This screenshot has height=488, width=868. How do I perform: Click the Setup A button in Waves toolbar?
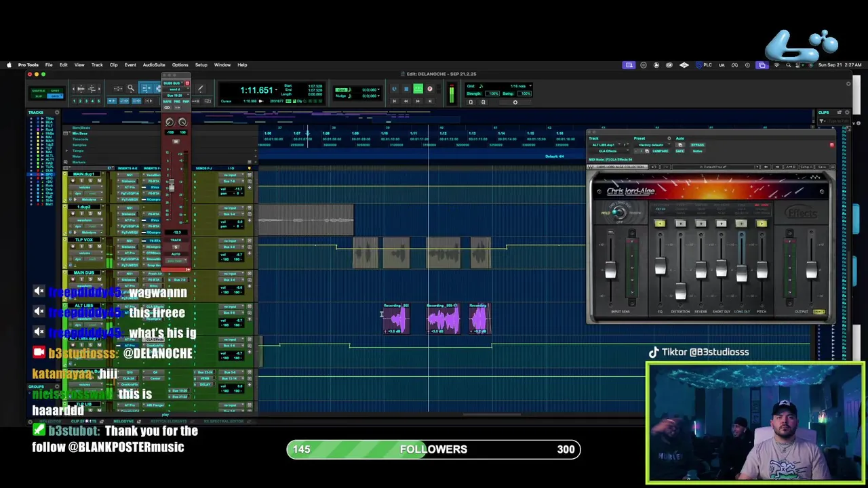pos(806,167)
